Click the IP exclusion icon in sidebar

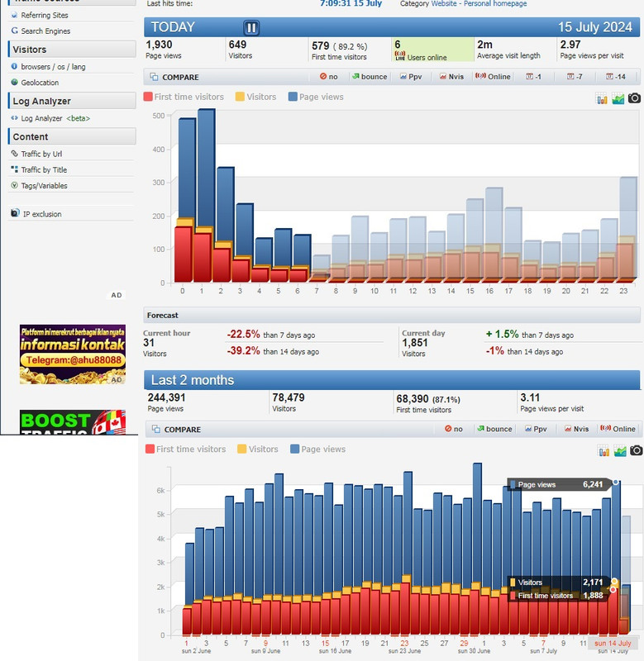pyautogui.click(x=14, y=214)
